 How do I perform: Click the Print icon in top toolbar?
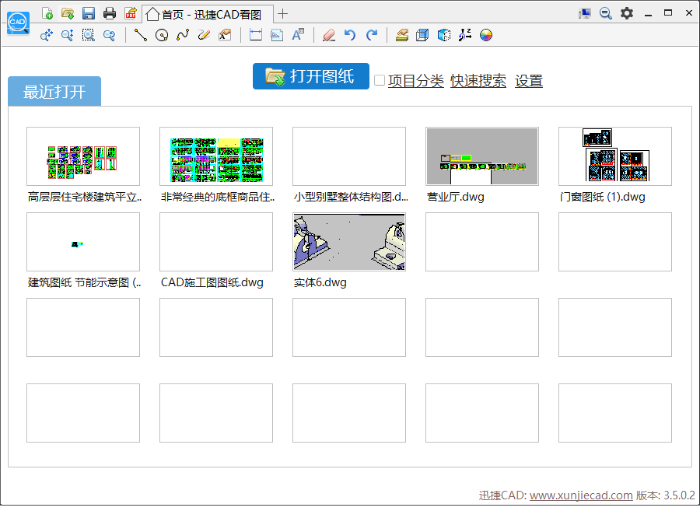coord(109,13)
